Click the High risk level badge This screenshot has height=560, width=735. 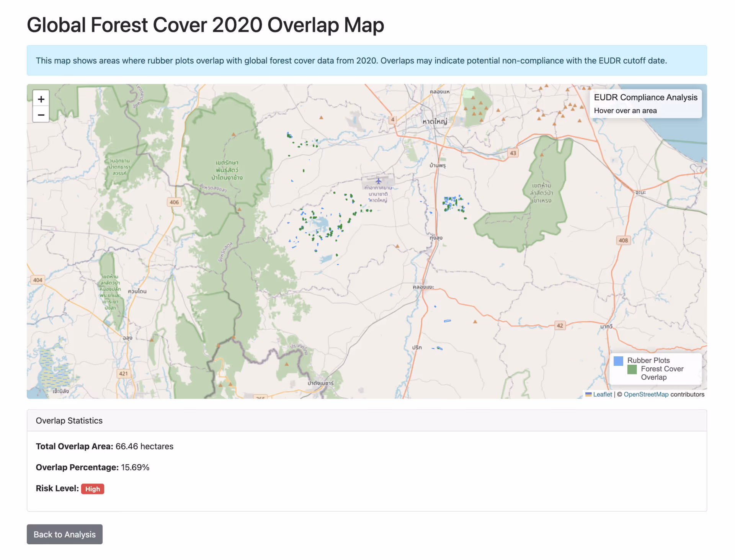(92, 489)
